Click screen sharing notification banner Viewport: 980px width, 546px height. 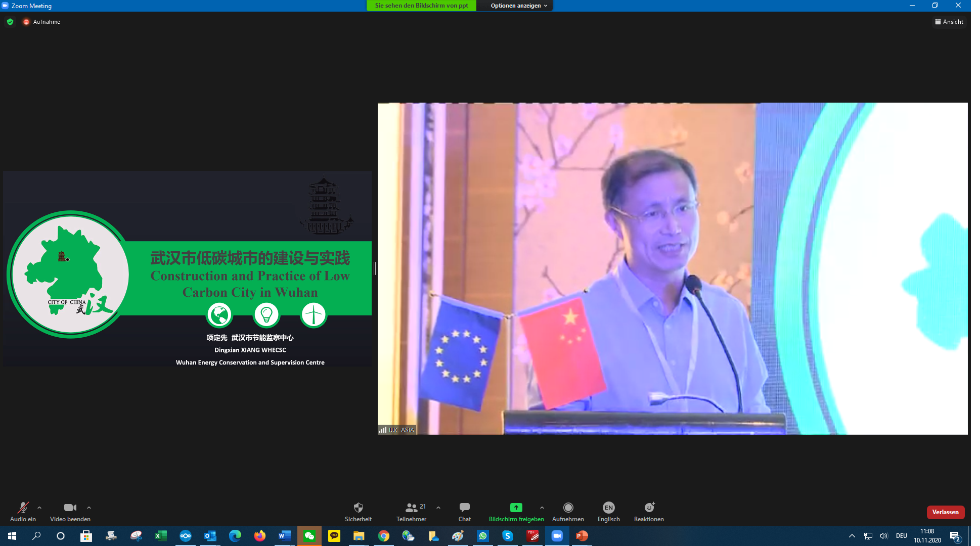tap(421, 6)
